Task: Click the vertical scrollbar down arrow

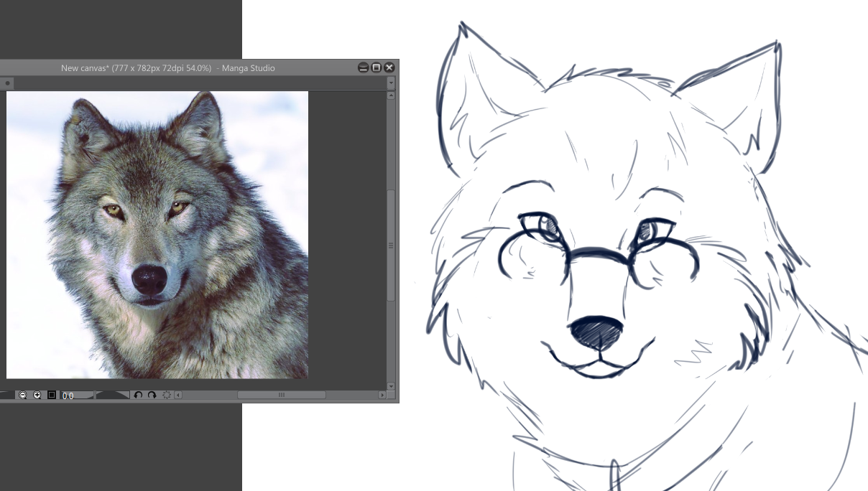Action: coord(391,386)
